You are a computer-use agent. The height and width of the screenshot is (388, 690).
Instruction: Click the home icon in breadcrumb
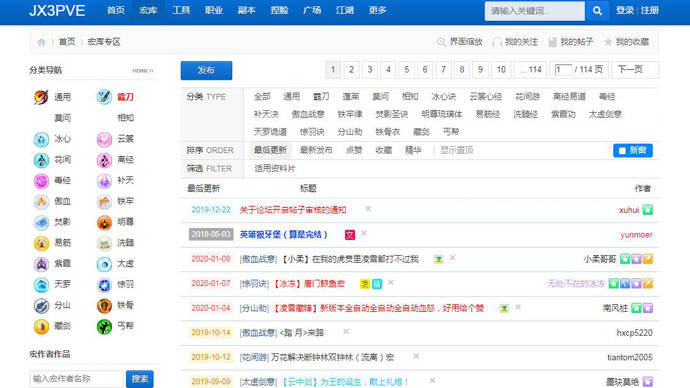click(x=41, y=42)
